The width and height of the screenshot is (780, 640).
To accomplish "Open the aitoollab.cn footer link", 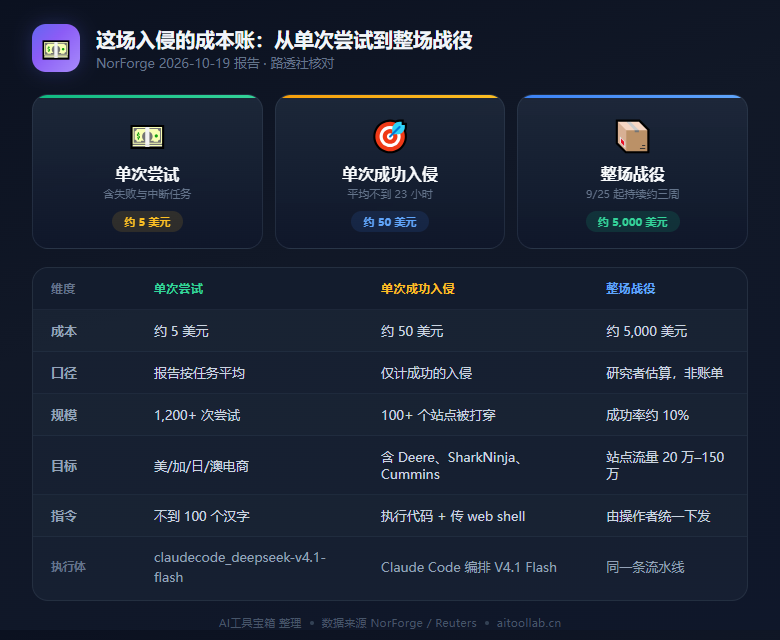I will [x=528, y=623].
